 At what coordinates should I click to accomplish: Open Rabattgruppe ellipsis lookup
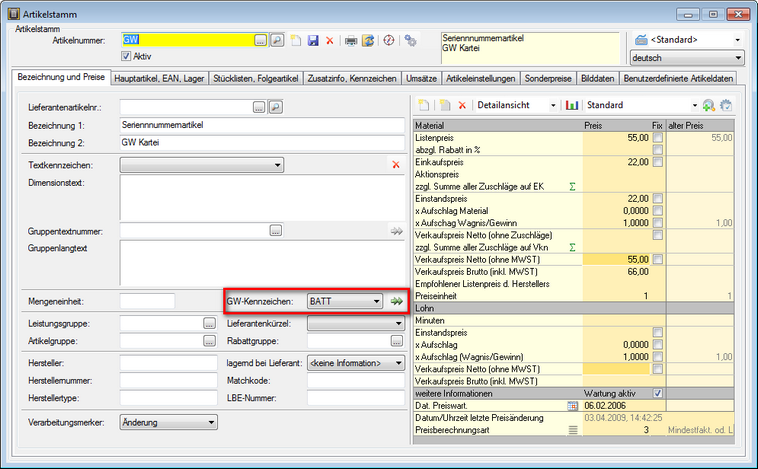[396, 341]
